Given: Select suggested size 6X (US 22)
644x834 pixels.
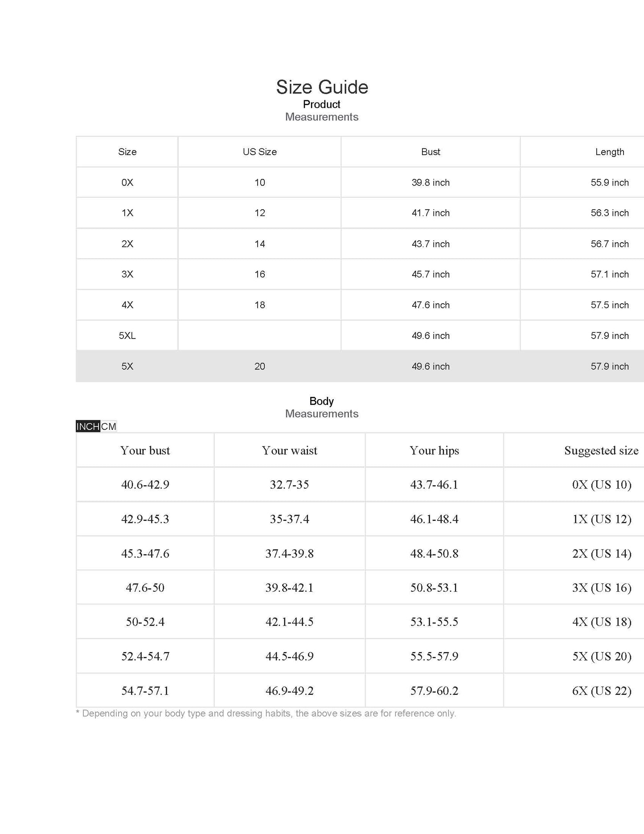Looking at the screenshot, I should click(x=602, y=690).
